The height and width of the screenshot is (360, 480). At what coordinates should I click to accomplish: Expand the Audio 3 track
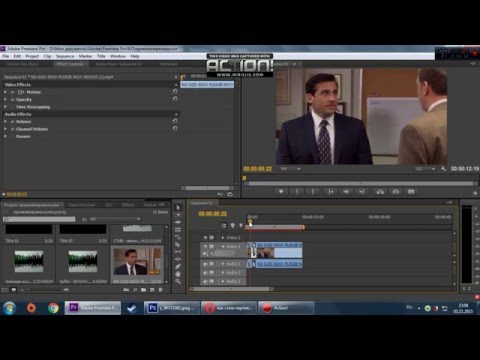tap(223, 281)
